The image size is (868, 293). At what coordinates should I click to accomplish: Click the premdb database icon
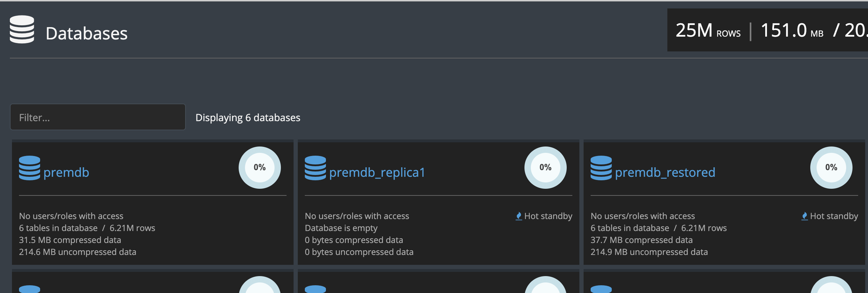30,168
